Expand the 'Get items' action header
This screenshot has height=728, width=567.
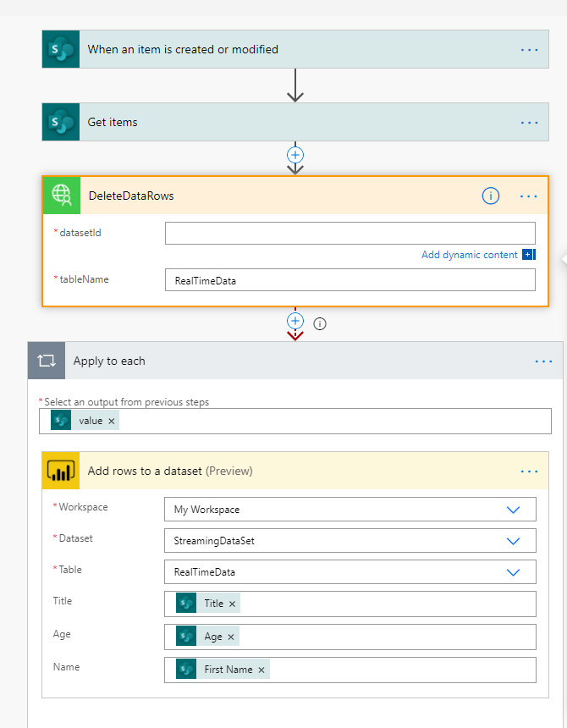288,123
